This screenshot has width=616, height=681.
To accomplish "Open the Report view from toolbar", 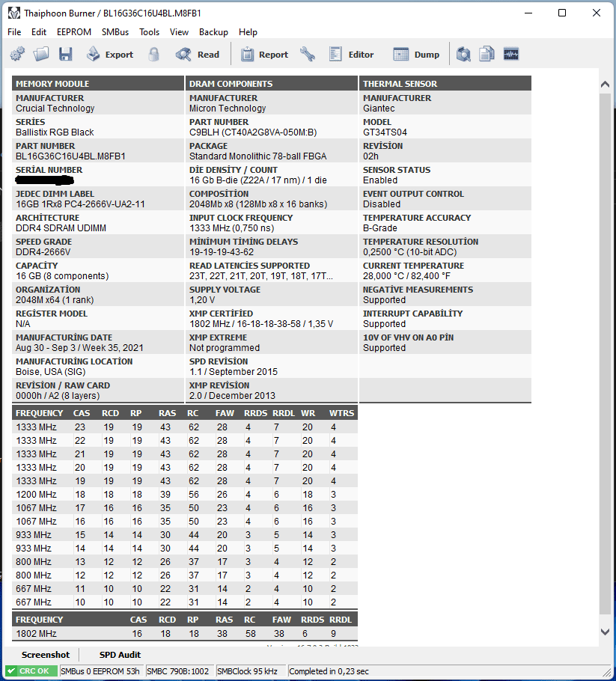I will click(264, 55).
